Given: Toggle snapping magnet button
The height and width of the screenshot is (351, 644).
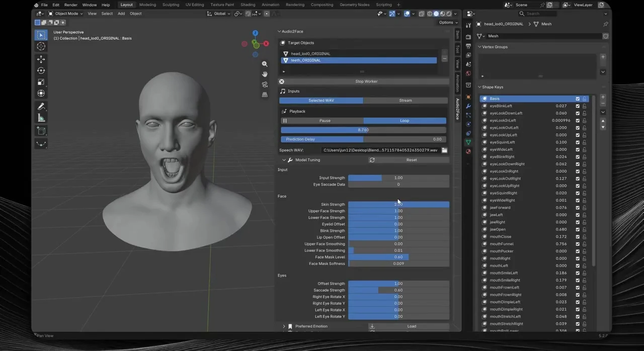Looking at the screenshot, I should (248, 14).
